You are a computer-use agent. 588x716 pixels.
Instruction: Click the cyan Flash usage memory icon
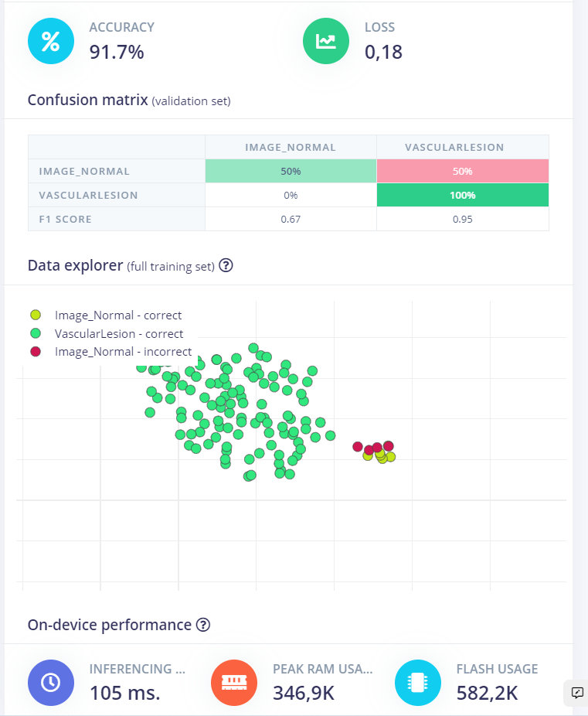(417, 683)
